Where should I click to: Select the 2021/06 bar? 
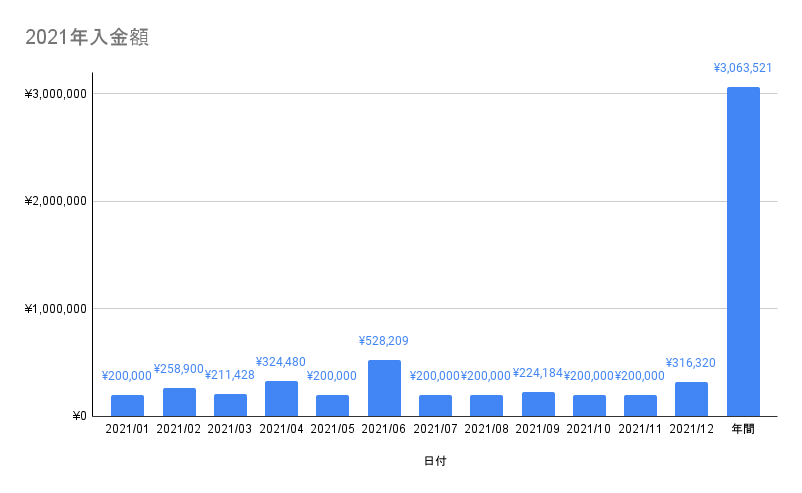pos(384,388)
